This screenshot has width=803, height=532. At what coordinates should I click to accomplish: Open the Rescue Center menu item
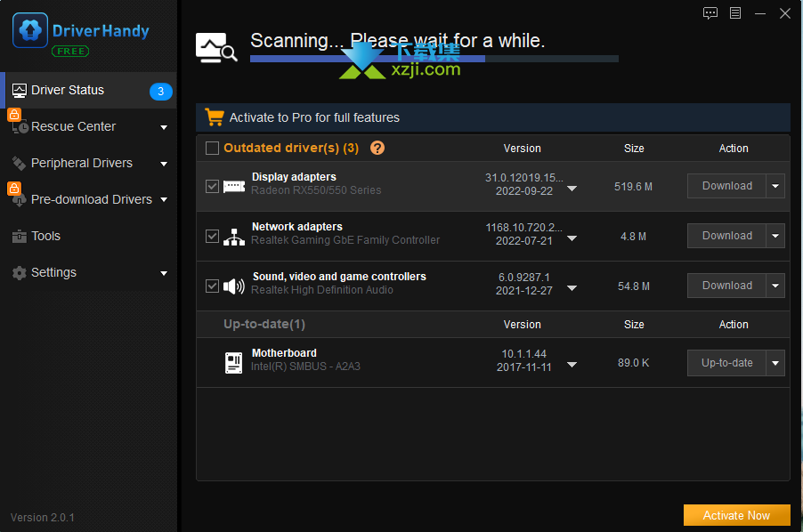tap(89, 127)
